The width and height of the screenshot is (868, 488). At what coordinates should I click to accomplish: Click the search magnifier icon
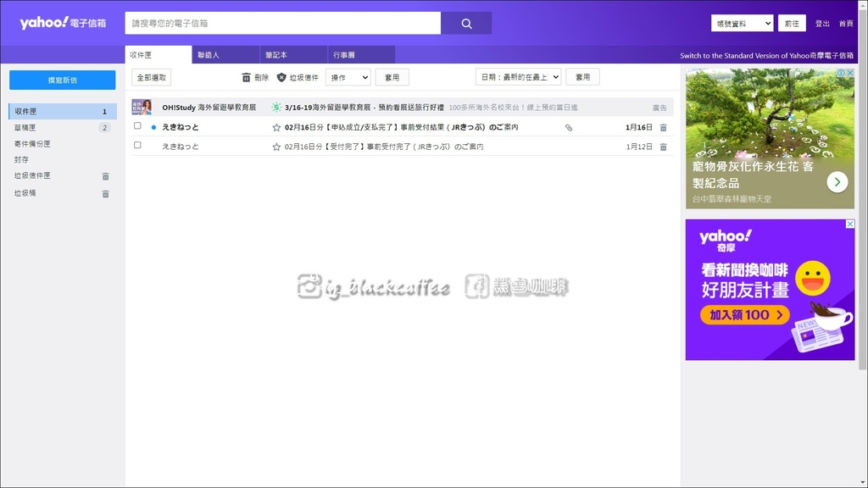[x=465, y=22]
